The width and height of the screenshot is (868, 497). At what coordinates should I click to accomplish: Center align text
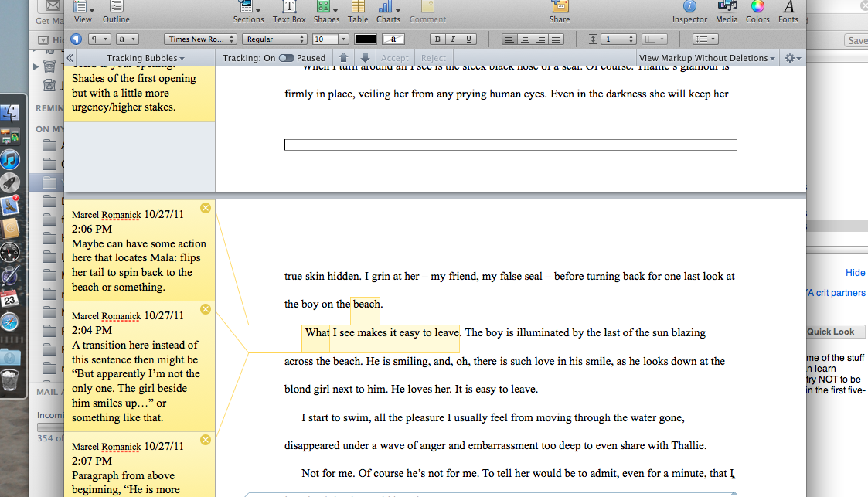click(x=525, y=39)
